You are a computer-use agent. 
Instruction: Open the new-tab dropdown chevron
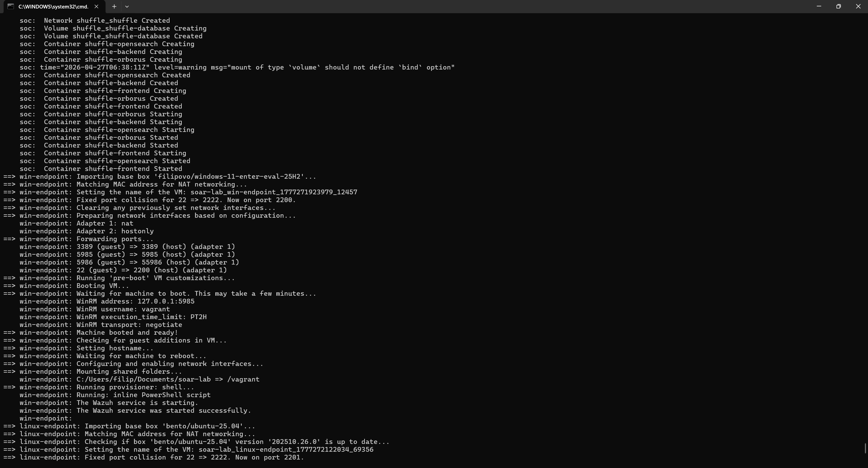click(127, 6)
